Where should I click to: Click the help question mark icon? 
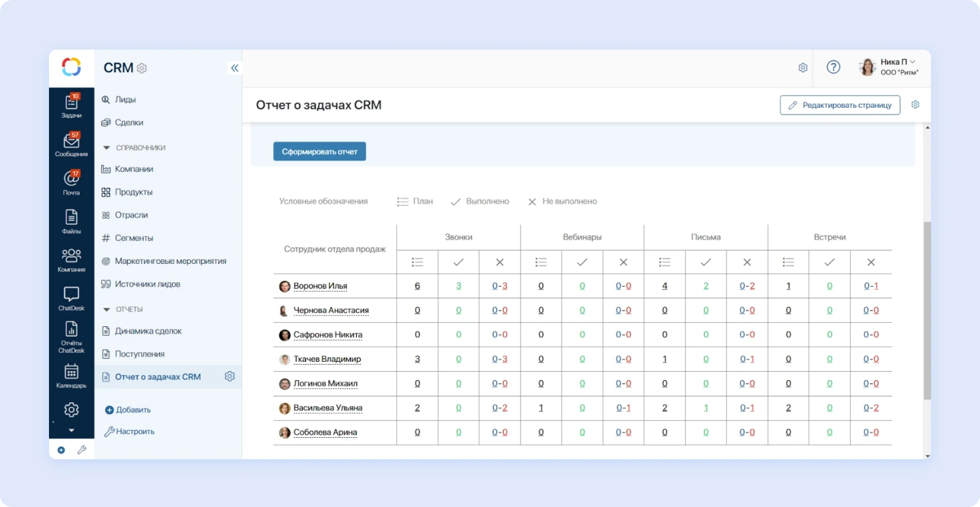(833, 67)
